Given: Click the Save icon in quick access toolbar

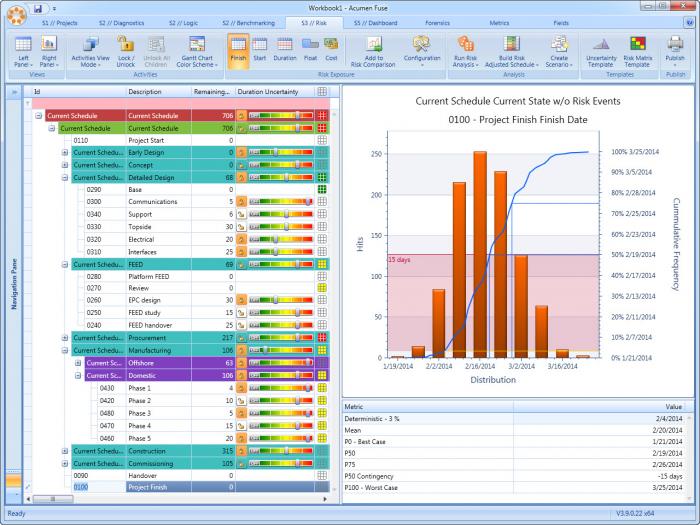Looking at the screenshot, I should coord(38,8).
